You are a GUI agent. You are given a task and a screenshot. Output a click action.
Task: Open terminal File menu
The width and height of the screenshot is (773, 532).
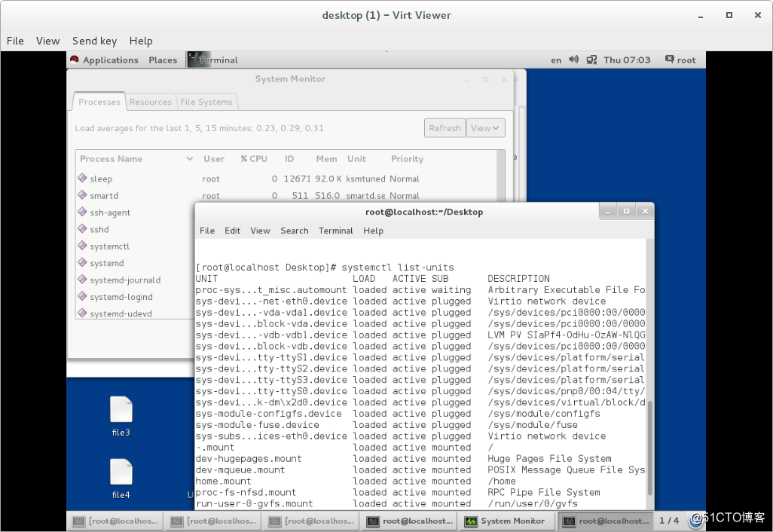pos(207,231)
